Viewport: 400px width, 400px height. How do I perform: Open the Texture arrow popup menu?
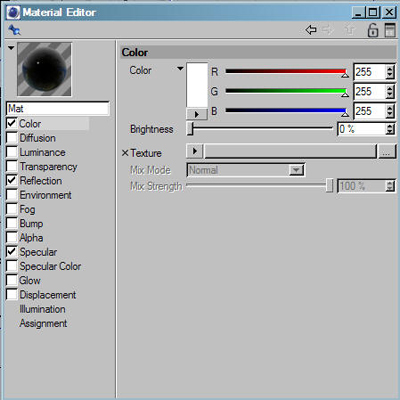[x=195, y=151]
